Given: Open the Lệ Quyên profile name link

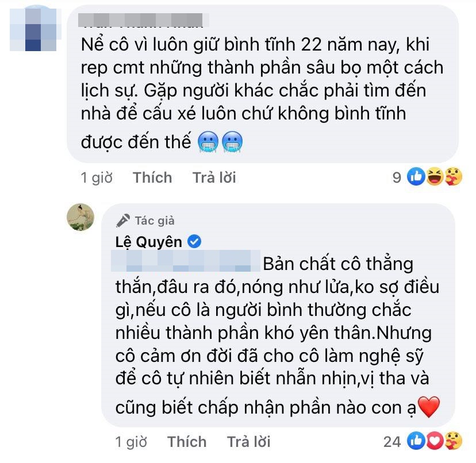Looking at the screenshot, I should click(149, 242).
